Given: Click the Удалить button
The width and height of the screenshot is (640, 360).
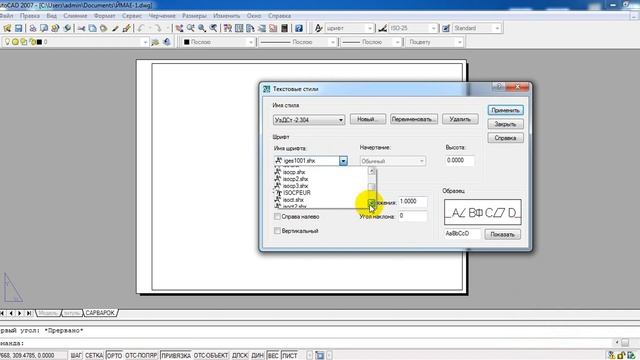Looking at the screenshot, I should [x=460, y=119].
